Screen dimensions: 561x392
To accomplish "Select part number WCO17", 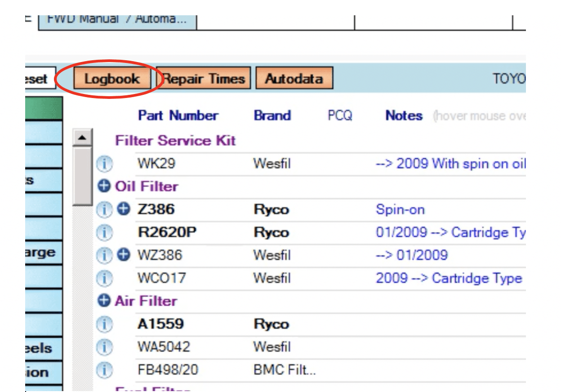I will coord(162,279).
